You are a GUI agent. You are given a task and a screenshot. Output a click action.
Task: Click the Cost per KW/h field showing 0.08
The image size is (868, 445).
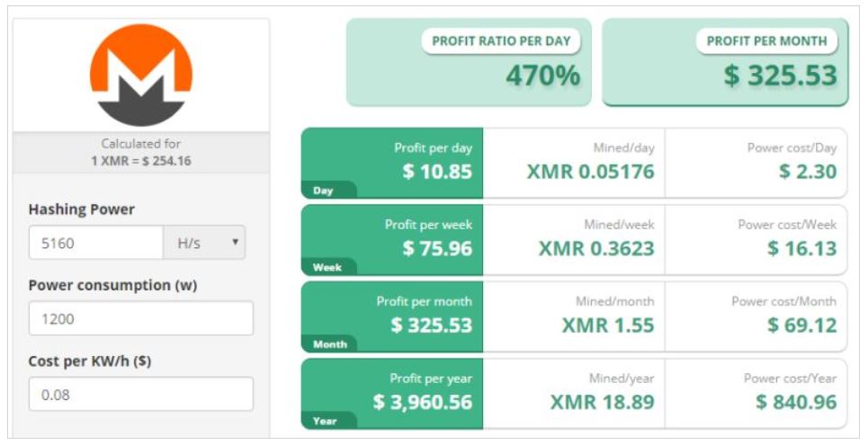click(x=141, y=394)
